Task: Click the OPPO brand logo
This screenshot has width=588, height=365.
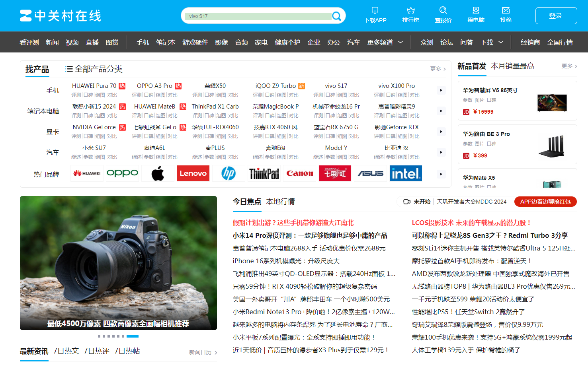Action: 122,173
